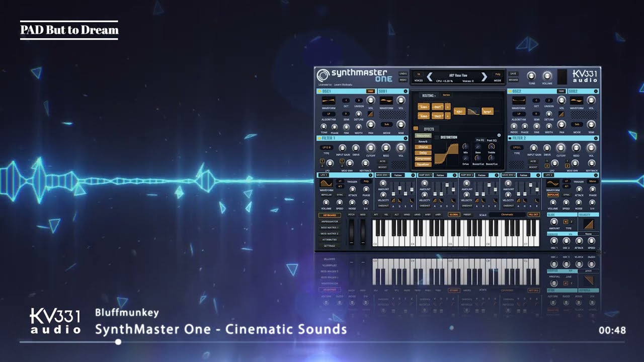Click the GLOBAL scale button
The image size is (644, 362).
pyautogui.click(x=454, y=215)
